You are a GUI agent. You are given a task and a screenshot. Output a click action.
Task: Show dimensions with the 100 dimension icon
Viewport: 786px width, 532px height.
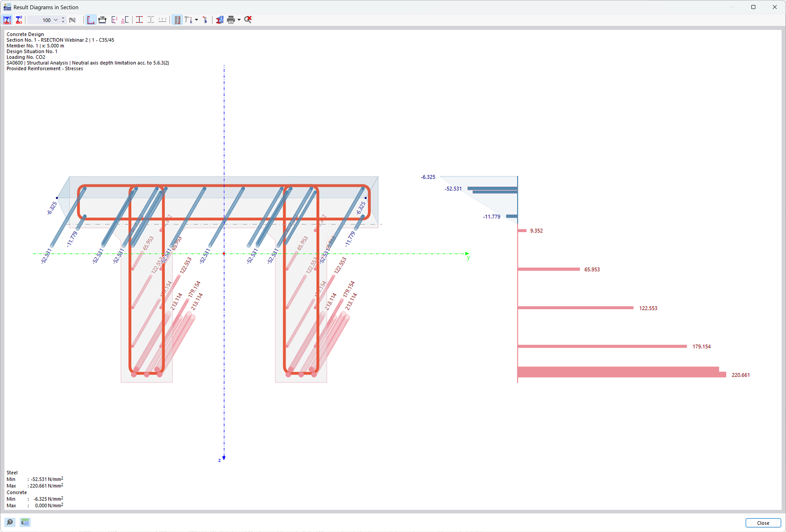coord(102,20)
